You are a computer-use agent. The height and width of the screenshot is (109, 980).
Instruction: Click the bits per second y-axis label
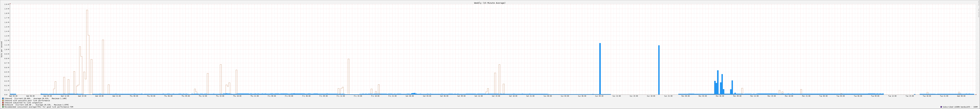click(x=2, y=49)
